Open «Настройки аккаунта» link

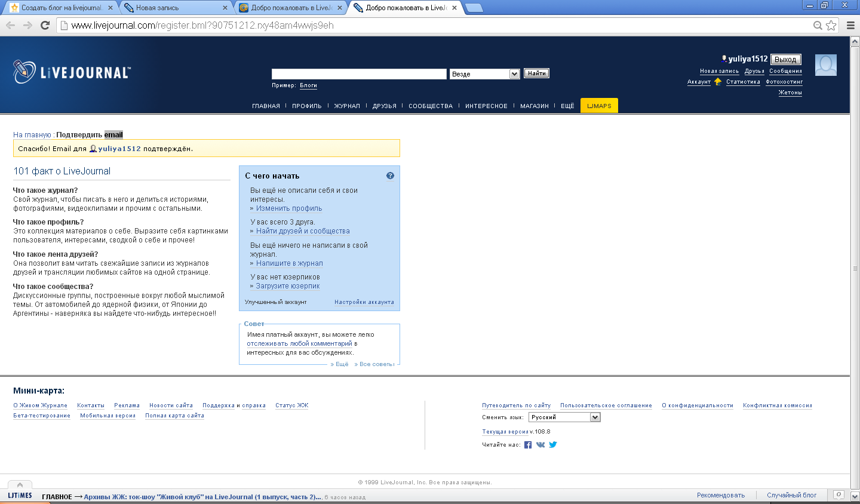click(364, 302)
